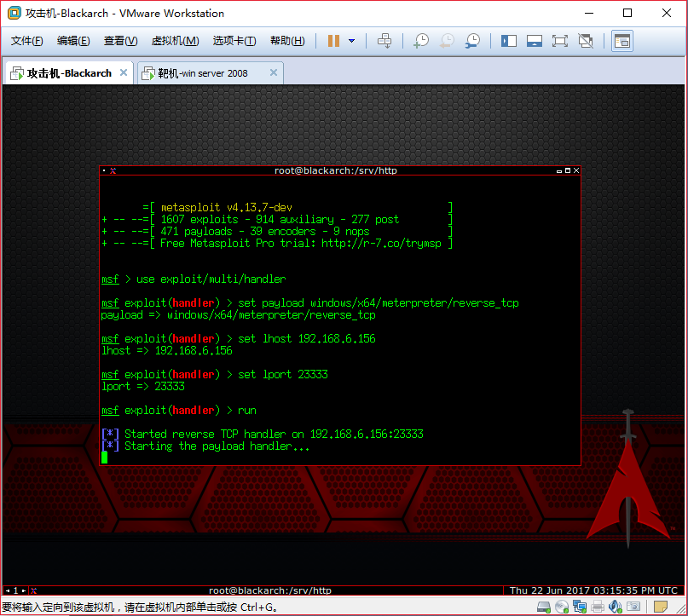Click the 'payload => windows/x64/meterpreter/reverse_tcp' output

coord(238,314)
